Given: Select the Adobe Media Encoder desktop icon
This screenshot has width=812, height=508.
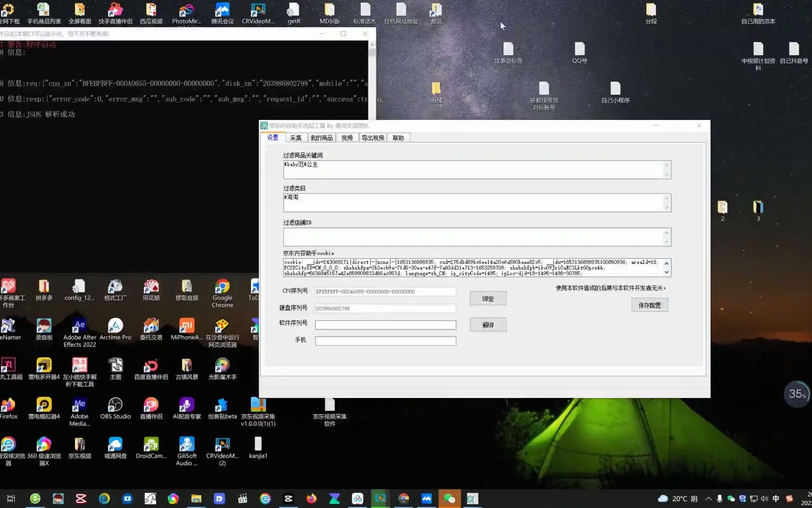Looking at the screenshot, I should click(x=79, y=412).
